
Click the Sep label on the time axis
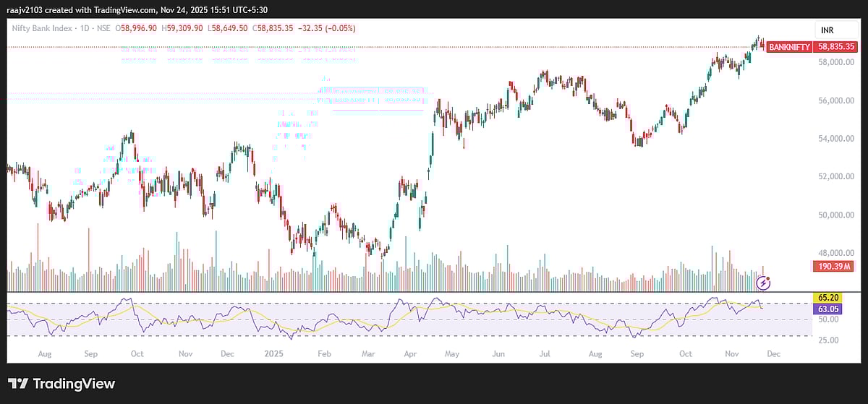point(637,354)
